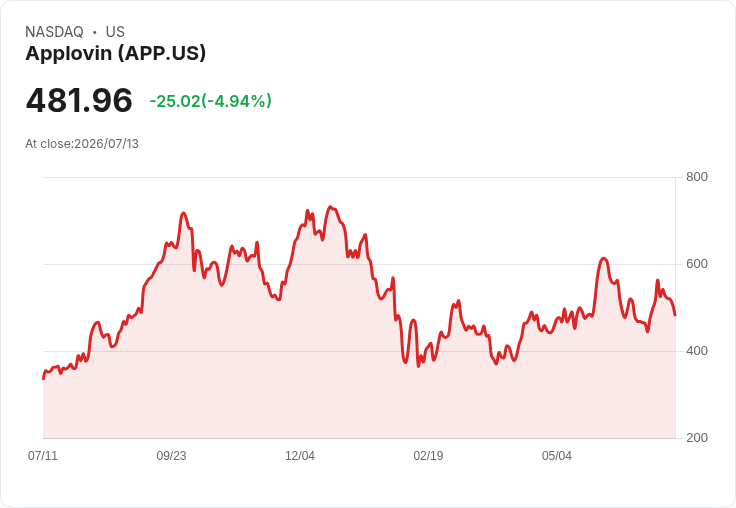Click the 800 y-axis label
Image resolution: width=736 pixels, height=508 pixels.
click(697, 177)
